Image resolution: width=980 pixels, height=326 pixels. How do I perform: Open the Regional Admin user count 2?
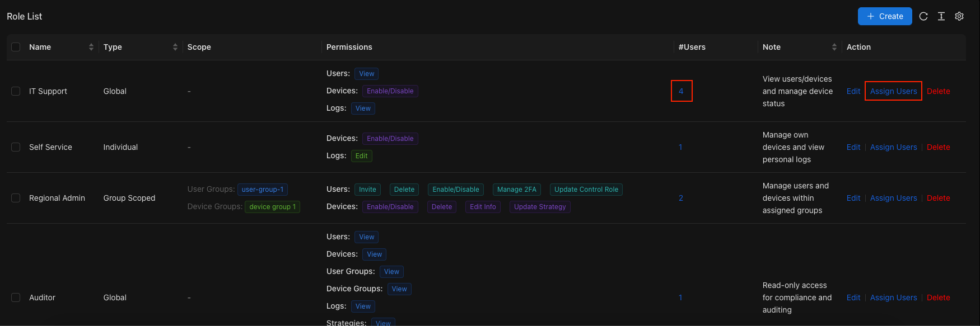(x=681, y=198)
